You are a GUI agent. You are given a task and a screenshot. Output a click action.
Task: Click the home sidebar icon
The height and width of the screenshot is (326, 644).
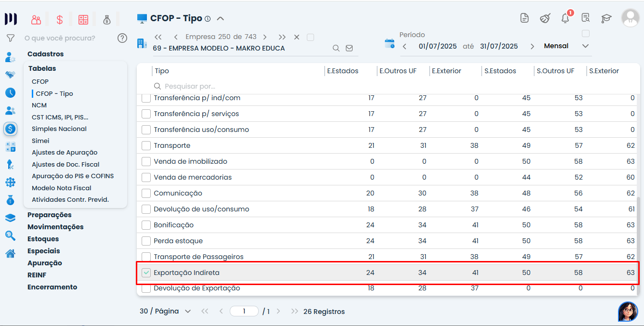10,253
